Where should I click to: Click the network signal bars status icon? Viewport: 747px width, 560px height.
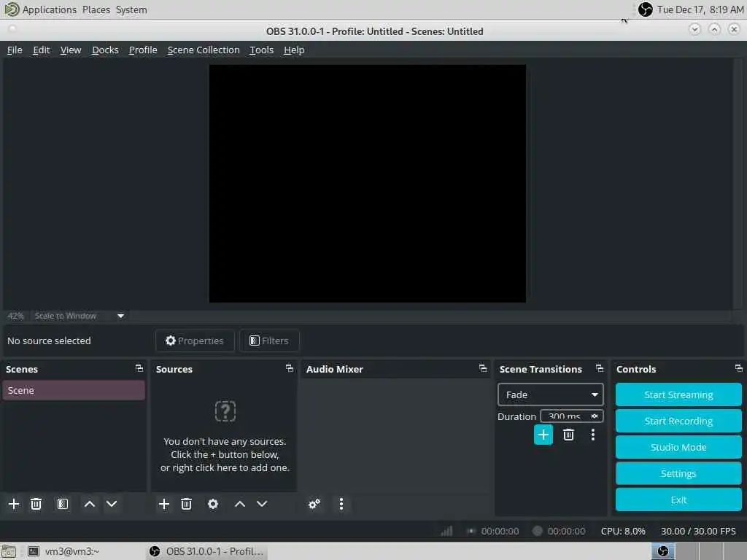[x=447, y=531]
